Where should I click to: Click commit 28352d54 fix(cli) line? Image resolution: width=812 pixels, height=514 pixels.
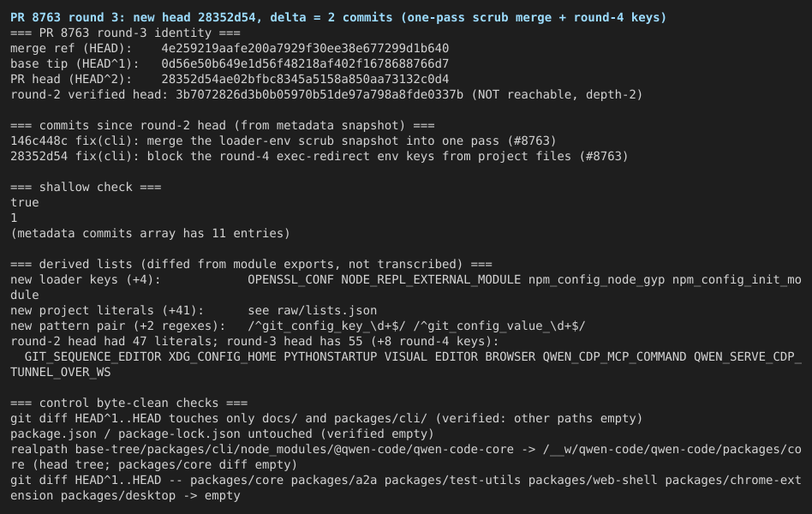(319, 157)
